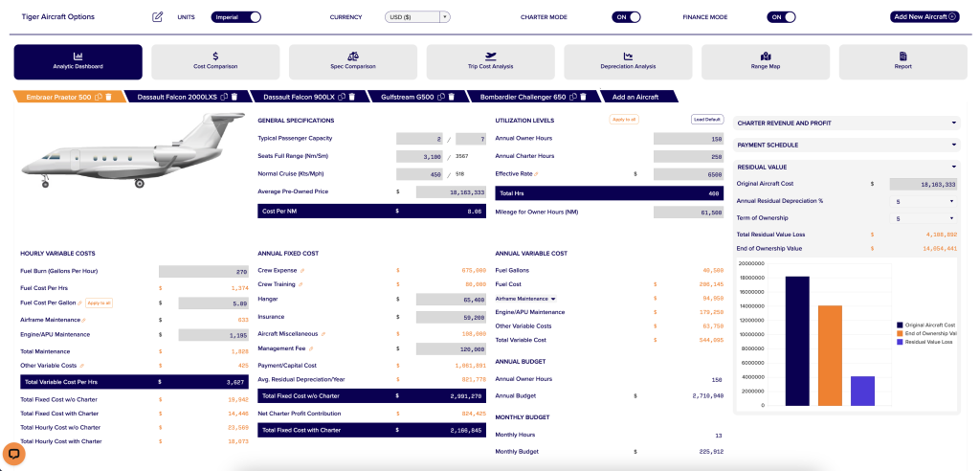The height and width of the screenshot is (471, 980).
Task: Duplicate the Dassault Falcon 900LX aircraft
Action: click(x=342, y=97)
